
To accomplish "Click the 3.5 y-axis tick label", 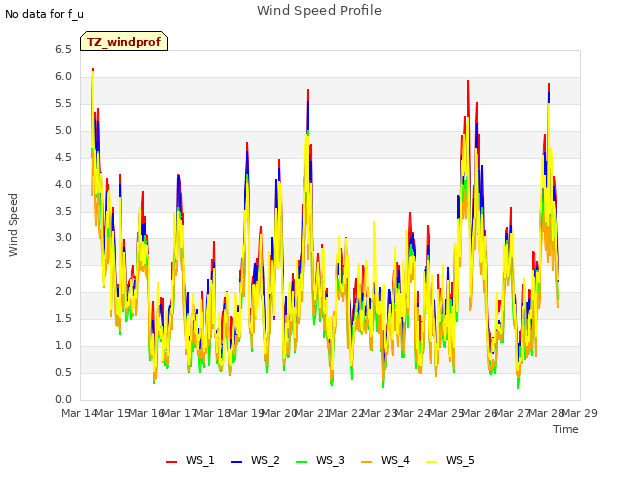I will pos(63,211).
